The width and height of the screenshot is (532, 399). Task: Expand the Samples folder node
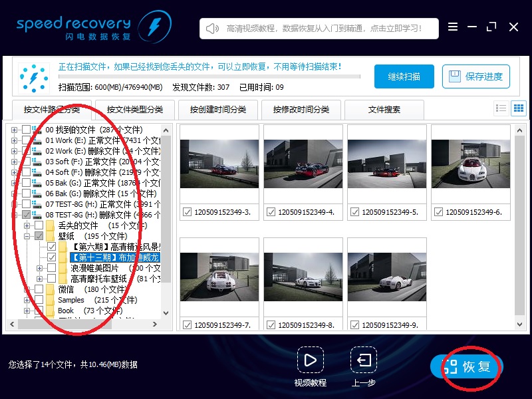pyautogui.click(x=27, y=301)
